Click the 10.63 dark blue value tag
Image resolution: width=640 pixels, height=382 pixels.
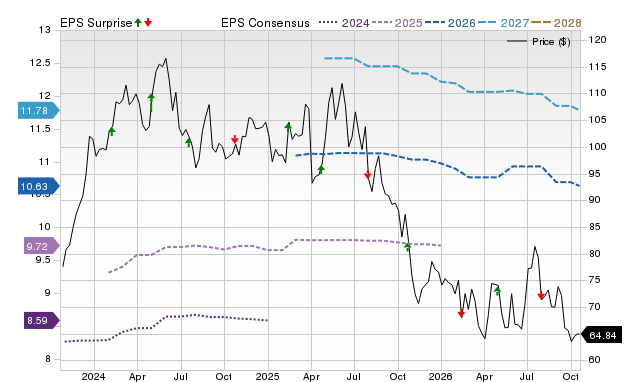38,187
